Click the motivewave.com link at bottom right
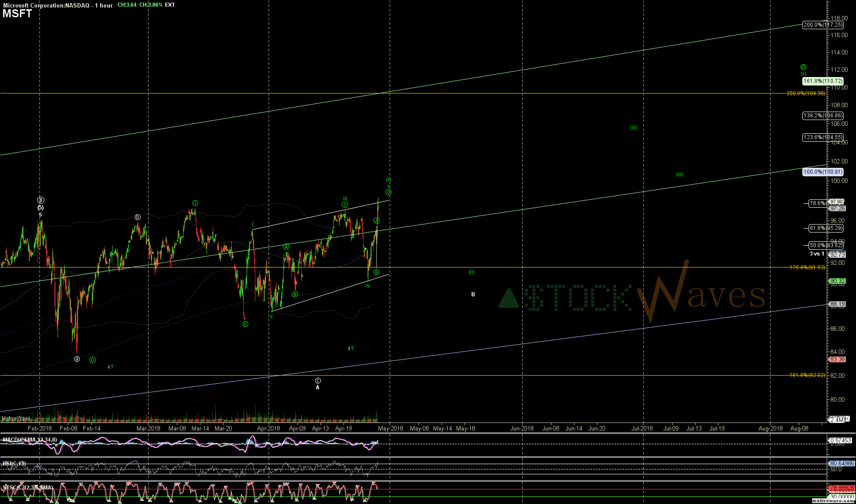 click(x=833, y=500)
